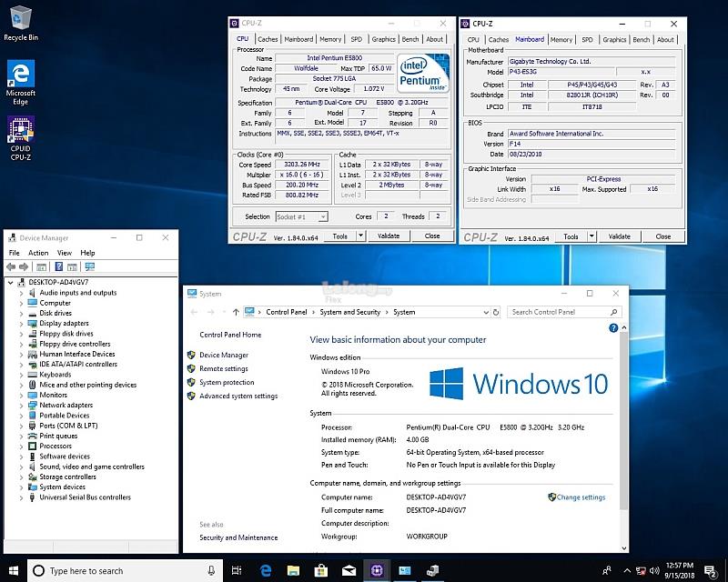
Task: Select the CPUID CPU-Z desktop shortcut
Action: tap(20, 138)
